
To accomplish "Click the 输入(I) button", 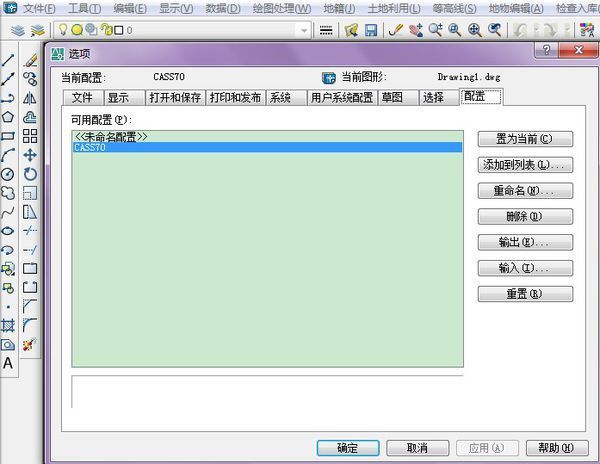I will 525,268.
